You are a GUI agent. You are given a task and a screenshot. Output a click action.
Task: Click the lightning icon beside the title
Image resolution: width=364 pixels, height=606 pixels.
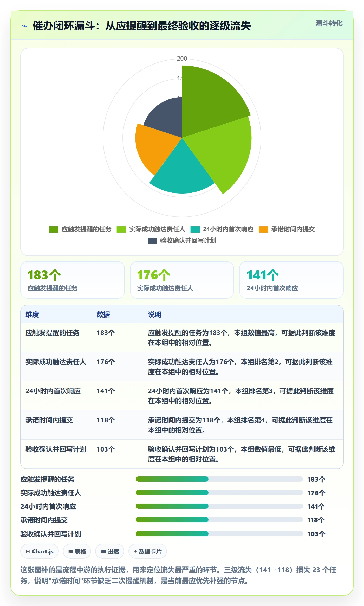tap(25, 26)
